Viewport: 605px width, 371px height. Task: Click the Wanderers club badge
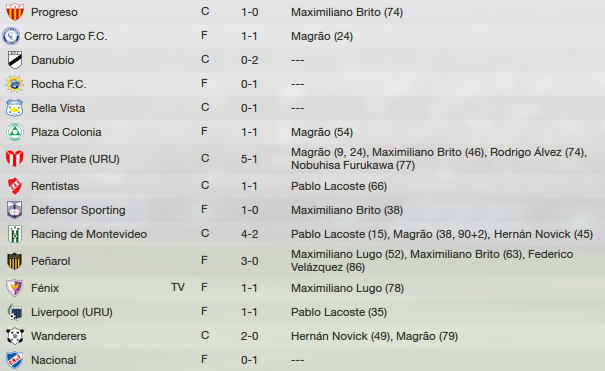point(15,336)
